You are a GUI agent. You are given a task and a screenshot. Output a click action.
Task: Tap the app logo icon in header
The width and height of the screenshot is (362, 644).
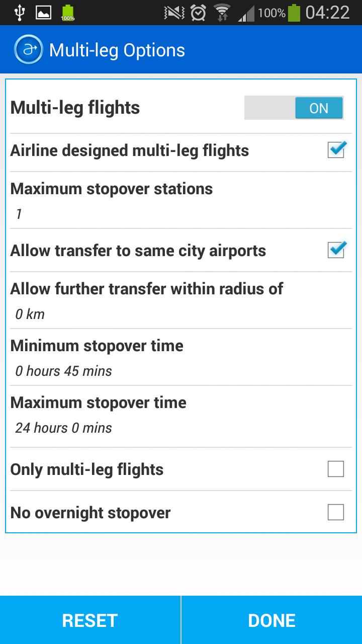click(x=28, y=50)
